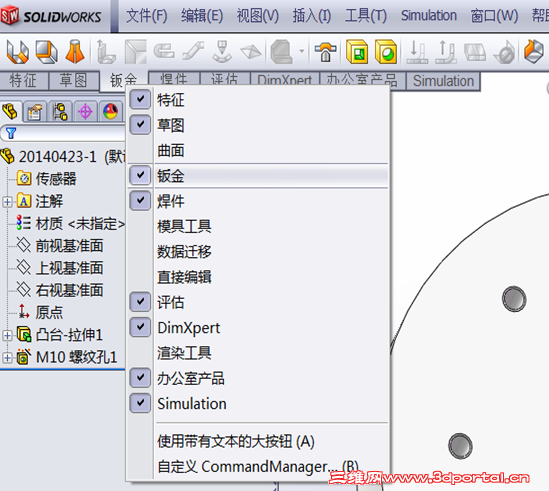Select the Extruded Cut tool with green square
This screenshot has height=491, width=549.
[357, 52]
